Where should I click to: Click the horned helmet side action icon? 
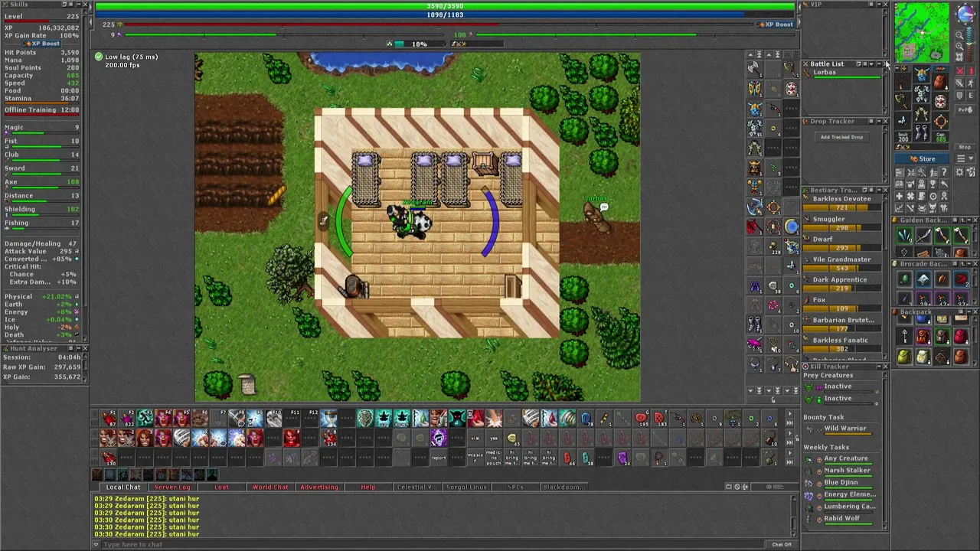(753, 108)
